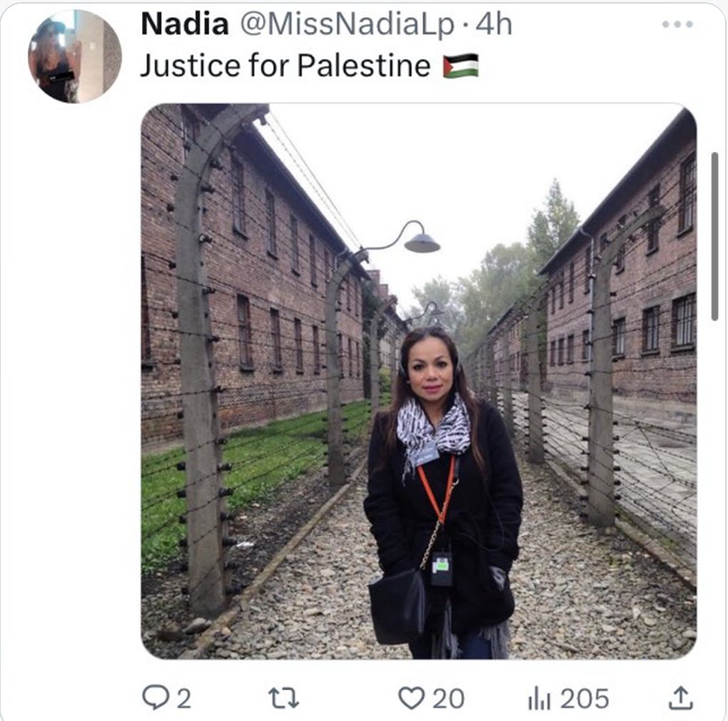
Task: Click the repost arrows icon
Action: click(284, 698)
